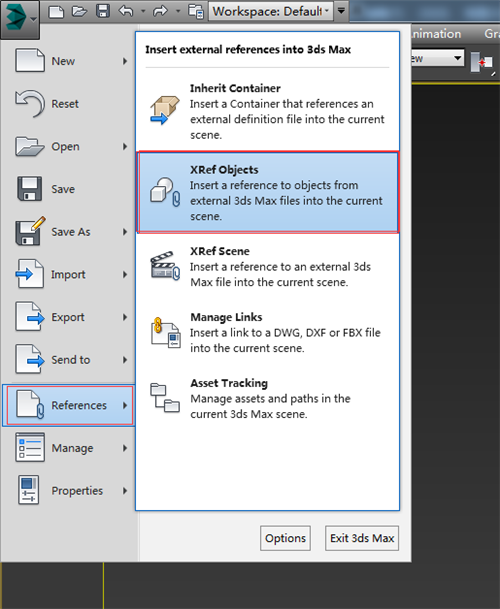Click the Asset Tracking folders icon
This screenshot has height=609, width=500.
point(165,398)
